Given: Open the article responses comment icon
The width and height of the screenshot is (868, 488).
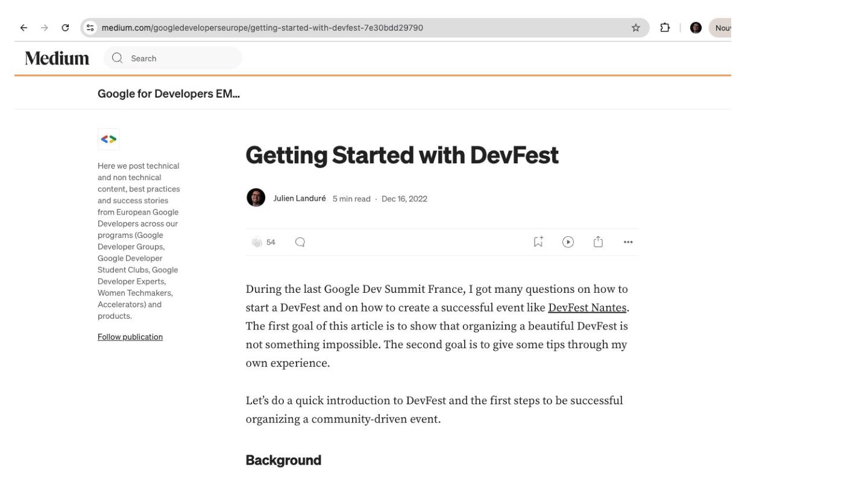Looking at the screenshot, I should point(300,242).
